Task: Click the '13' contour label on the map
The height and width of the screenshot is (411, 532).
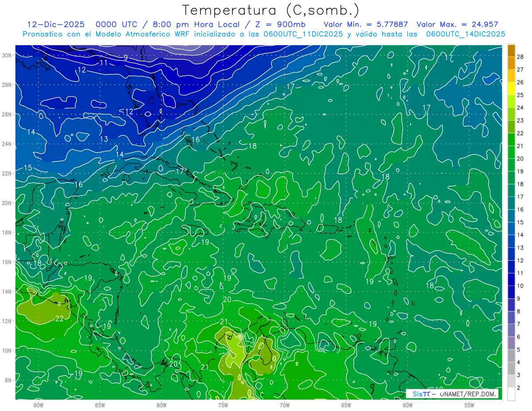Action: click(104, 139)
